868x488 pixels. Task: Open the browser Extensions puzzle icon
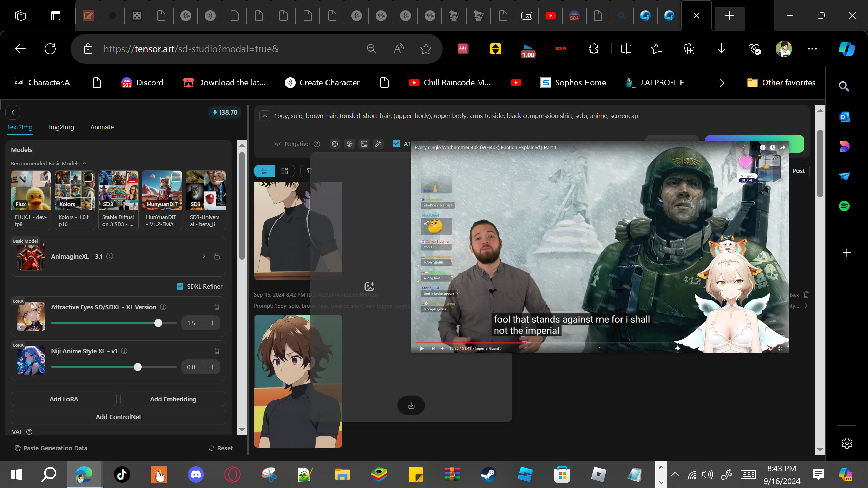[593, 49]
